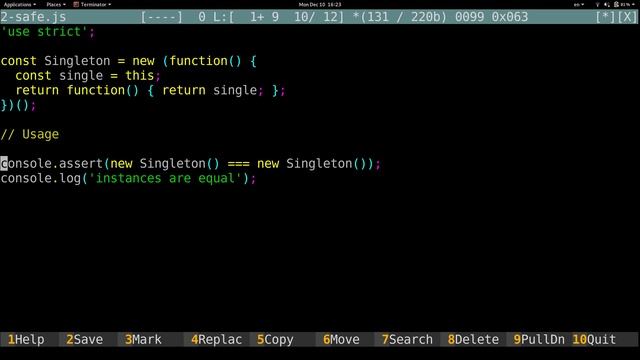Click 'console.log' at start of last line
Screen dimensions: 640x360
click(x=41, y=178)
